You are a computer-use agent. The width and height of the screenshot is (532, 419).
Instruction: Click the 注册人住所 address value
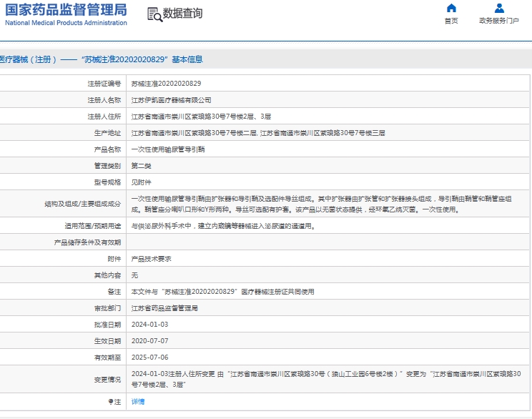click(x=201, y=117)
